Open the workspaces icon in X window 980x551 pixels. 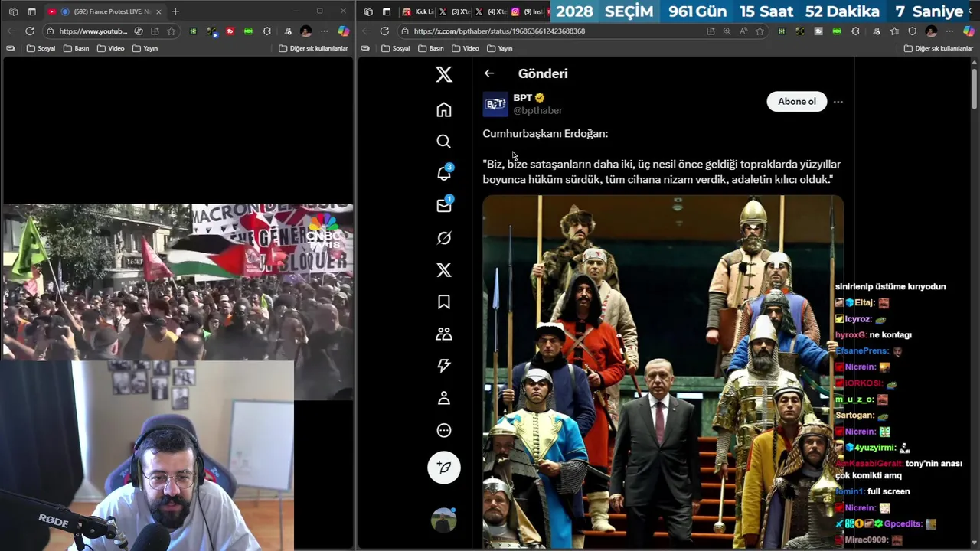(x=368, y=11)
